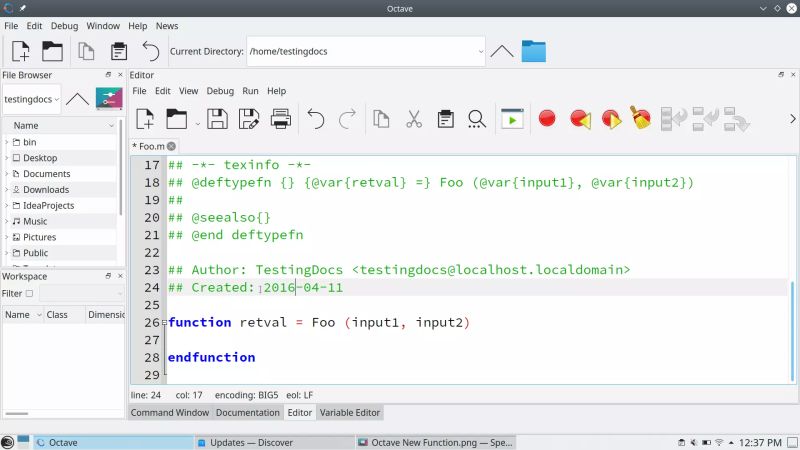
Task: Open main Debug menu
Action: [x=64, y=26]
